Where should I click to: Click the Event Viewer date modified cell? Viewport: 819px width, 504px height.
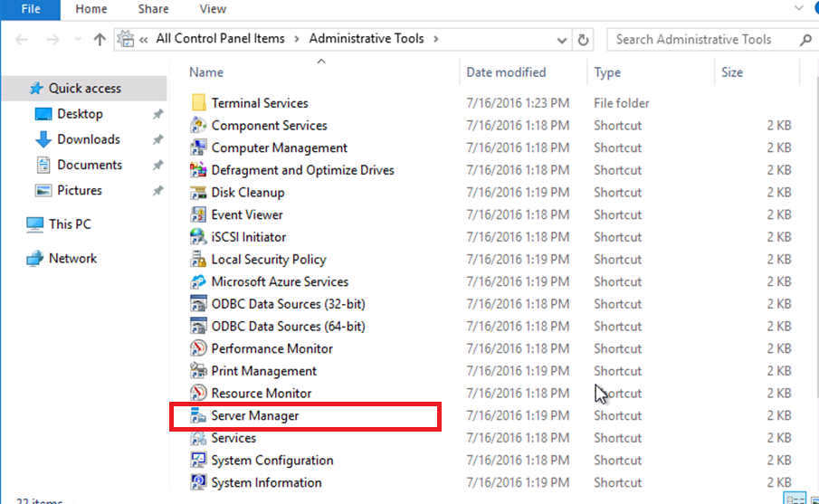click(518, 215)
